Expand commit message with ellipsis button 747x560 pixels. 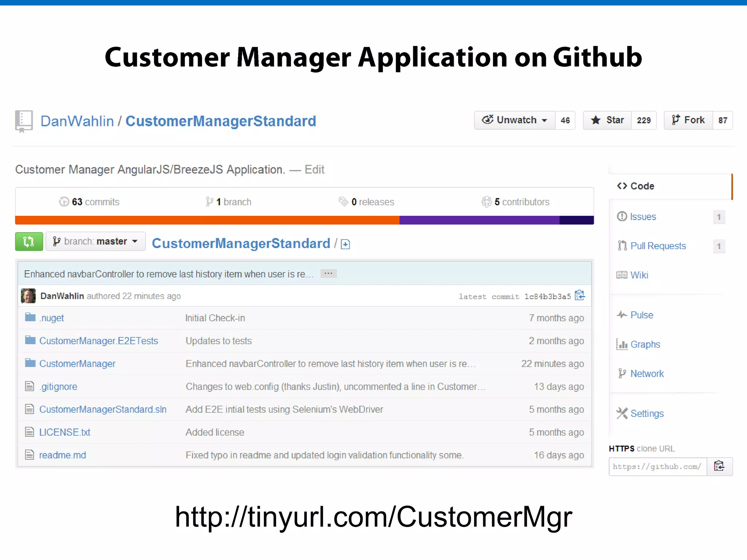tap(329, 273)
